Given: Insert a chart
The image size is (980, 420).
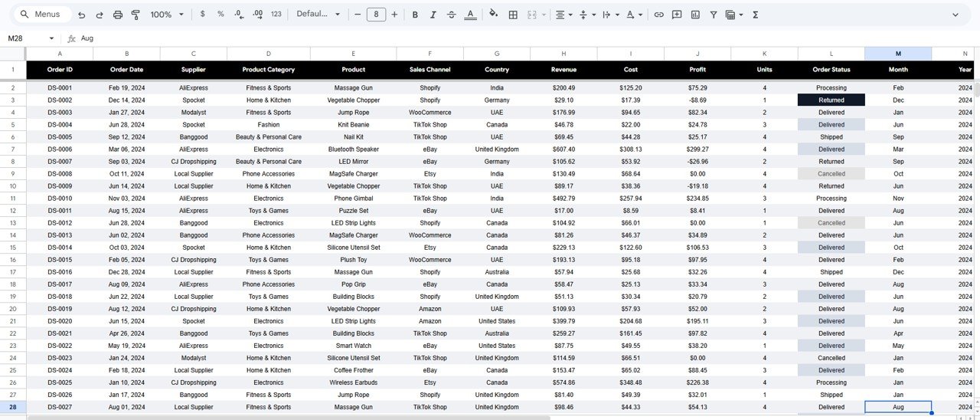Looking at the screenshot, I should (695, 15).
